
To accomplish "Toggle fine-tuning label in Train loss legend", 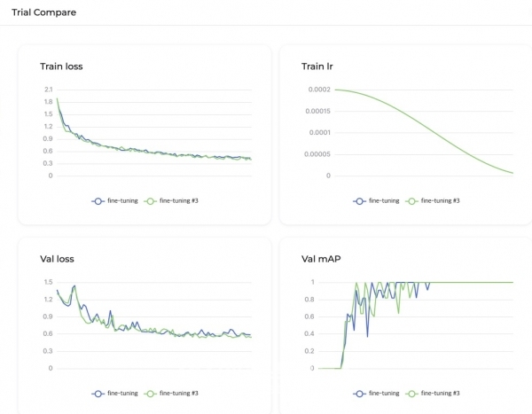I will 121,200.
